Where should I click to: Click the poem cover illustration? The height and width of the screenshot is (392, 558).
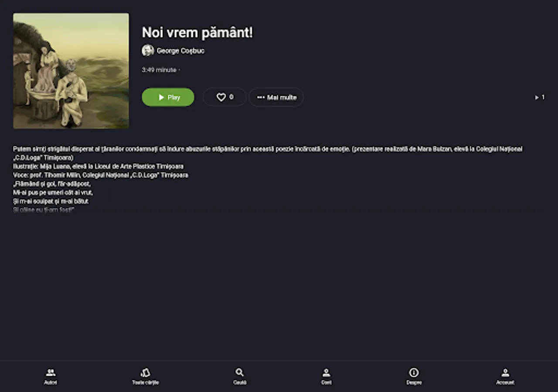coord(71,71)
